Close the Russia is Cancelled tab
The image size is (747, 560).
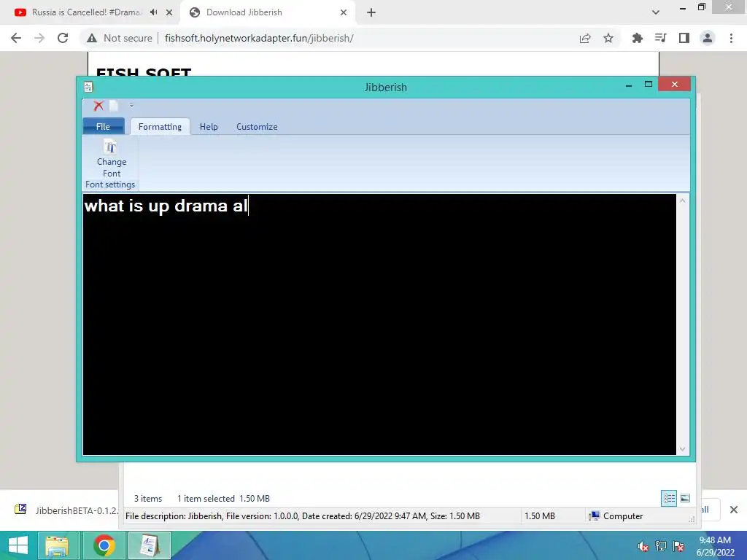pyautogui.click(x=169, y=13)
